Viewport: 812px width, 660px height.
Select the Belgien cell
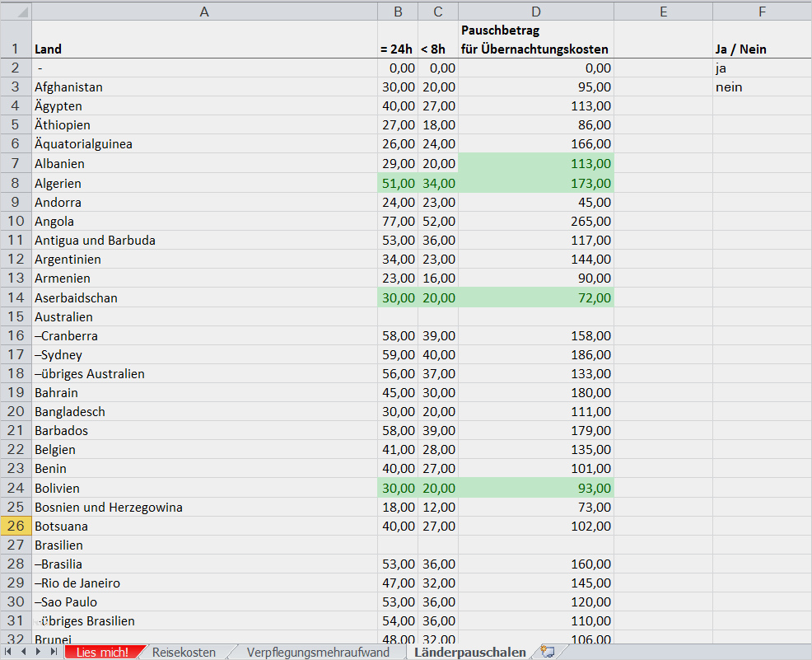(x=204, y=449)
